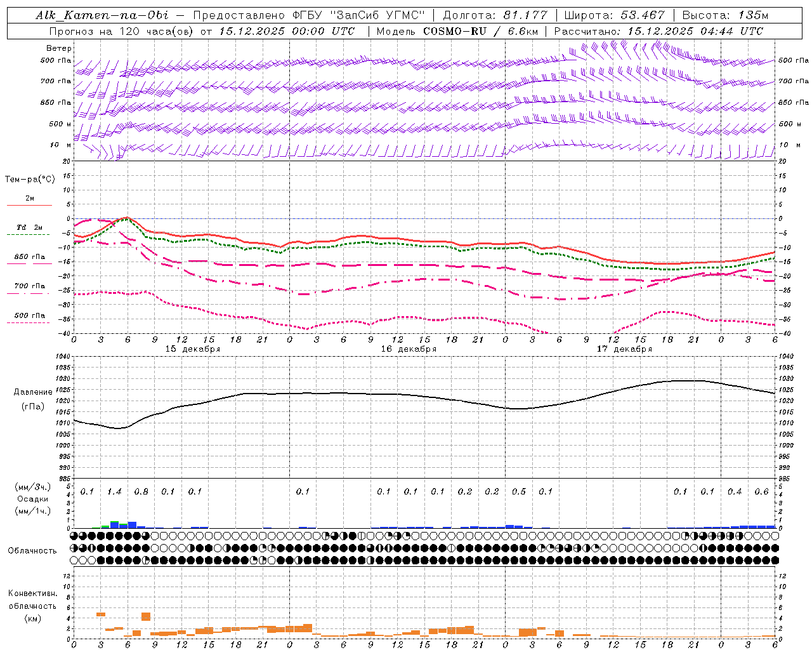Click the '700 гПа' temperature legend entry
The height and width of the screenshot is (650, 812).
(x=30, y=286)
